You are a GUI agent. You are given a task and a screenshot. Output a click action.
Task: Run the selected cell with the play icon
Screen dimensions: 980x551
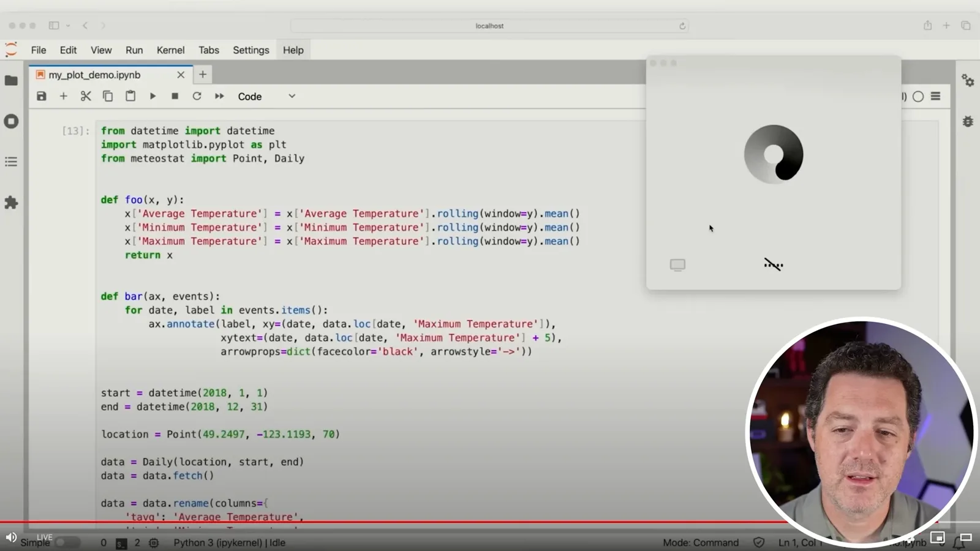[x=153, y=96]
